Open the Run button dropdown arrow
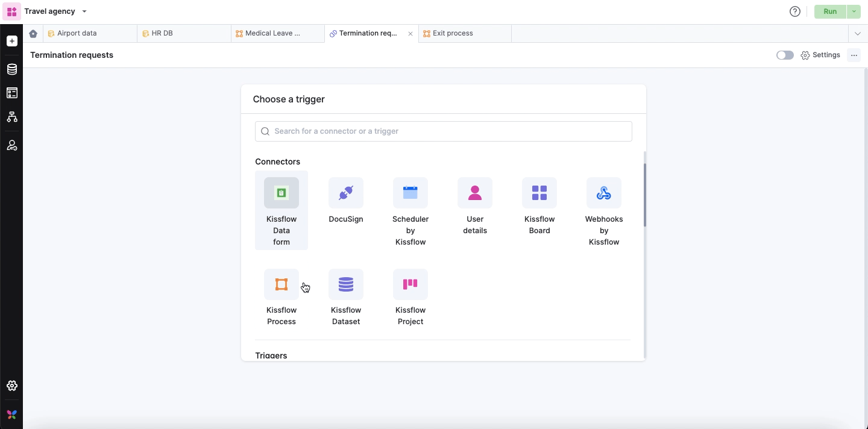Image resolution: width=868 pixels, height=429 pixels. pyautogui.click(x=854, y=11)
